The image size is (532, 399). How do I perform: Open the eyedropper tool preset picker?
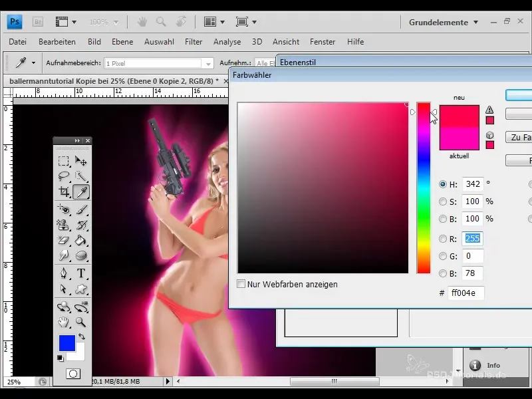coord(33,63)
